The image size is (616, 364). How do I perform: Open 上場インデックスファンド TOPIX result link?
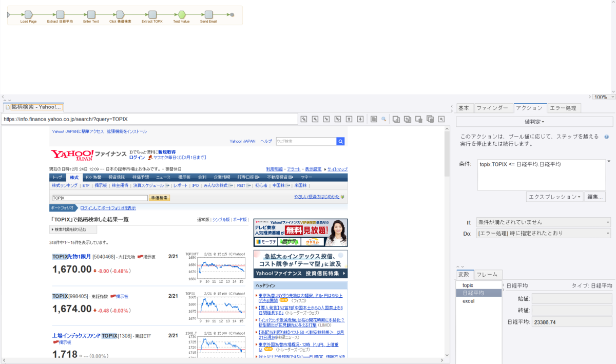[85, 336]
